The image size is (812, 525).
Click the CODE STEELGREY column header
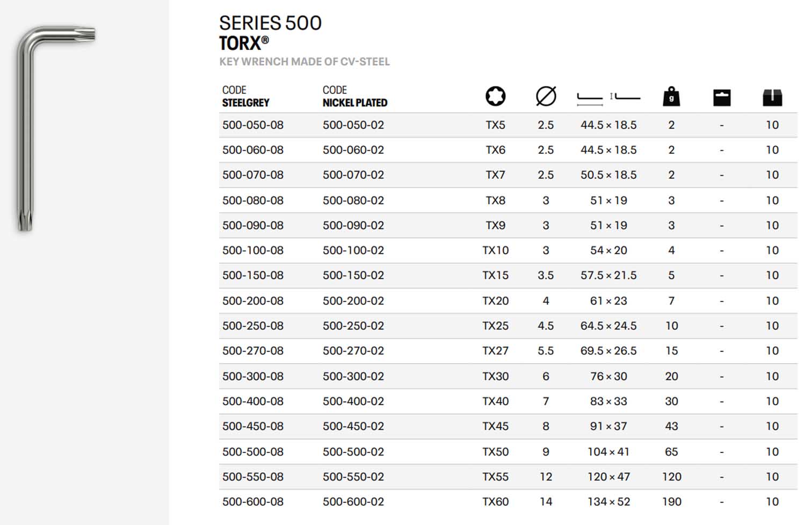tap(245, 97)
